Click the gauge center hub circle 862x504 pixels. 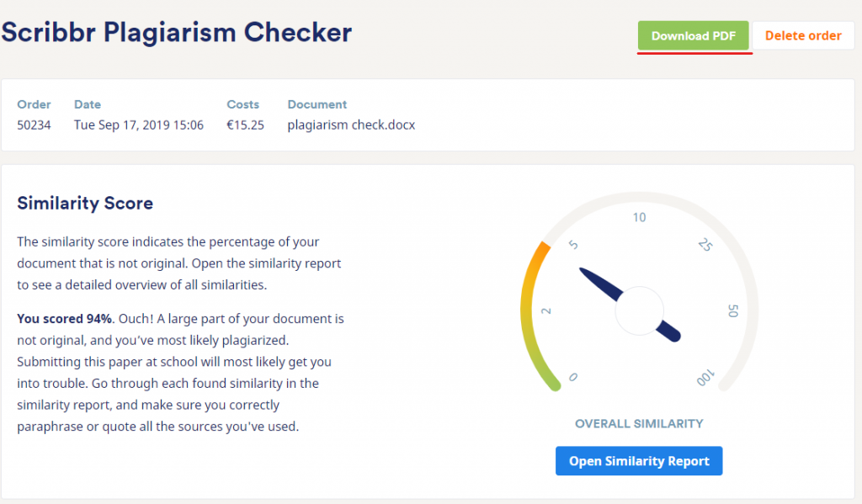(640, 310)
